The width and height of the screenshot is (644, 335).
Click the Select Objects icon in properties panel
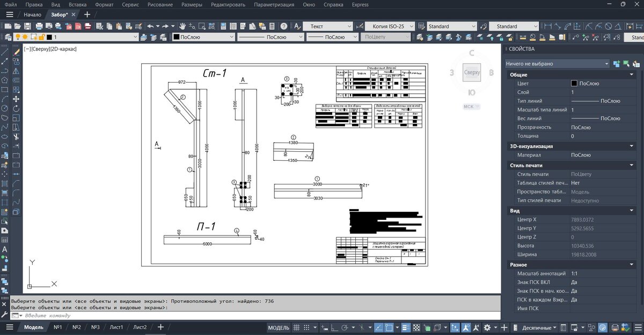tap(626, 64)
